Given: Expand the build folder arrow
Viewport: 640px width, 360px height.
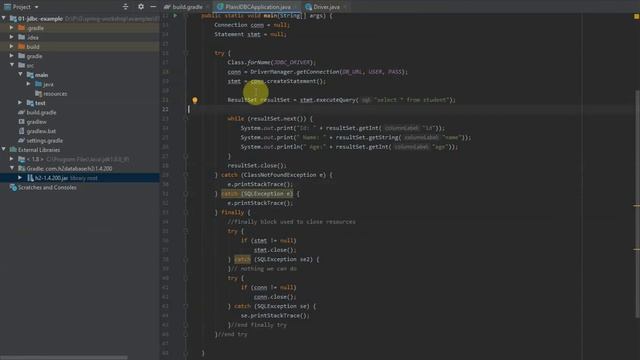Looking at the screenshot, I should (x=12, y=47).
